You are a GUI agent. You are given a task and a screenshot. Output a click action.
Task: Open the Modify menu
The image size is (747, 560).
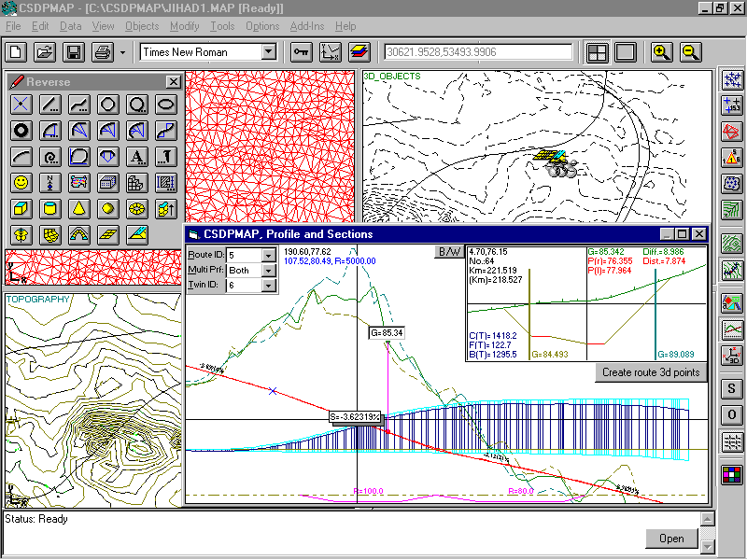184,26
